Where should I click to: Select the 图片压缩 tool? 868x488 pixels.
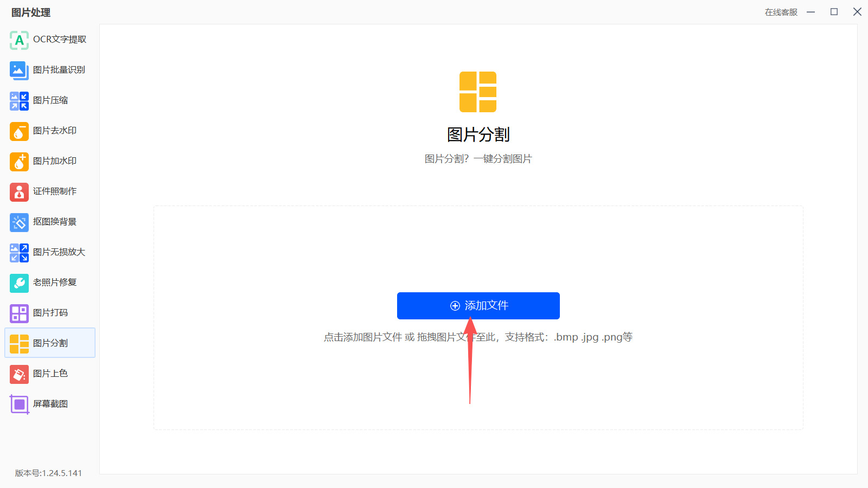(x=49, y=100)
